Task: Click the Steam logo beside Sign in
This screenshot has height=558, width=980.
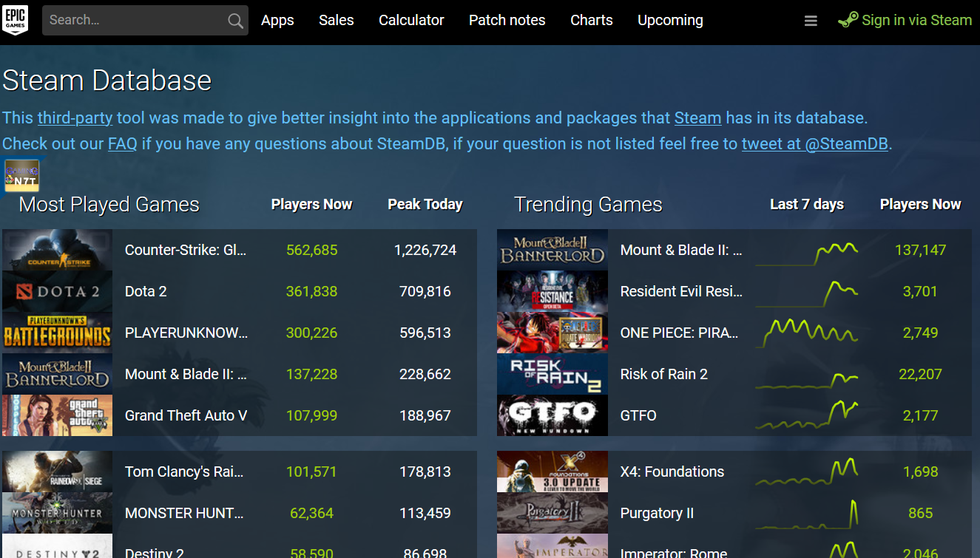Action: (848, 20)
